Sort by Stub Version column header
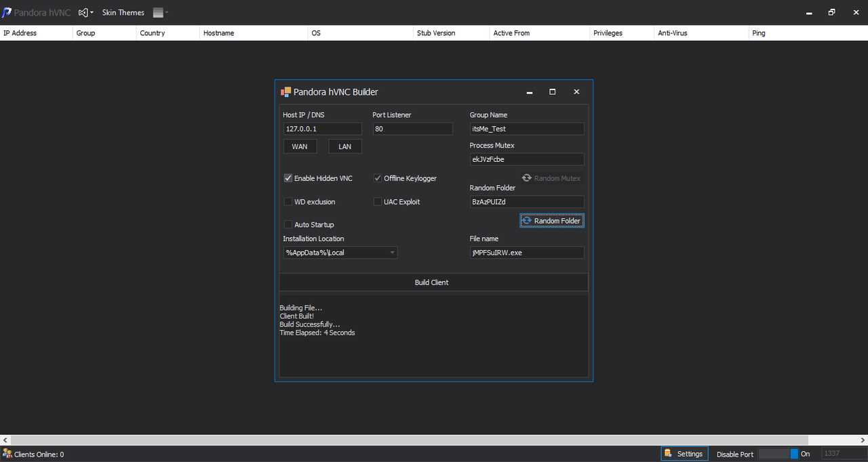This screenshot has height=462, width=868. pyautogui.click(x=452, y=33)
